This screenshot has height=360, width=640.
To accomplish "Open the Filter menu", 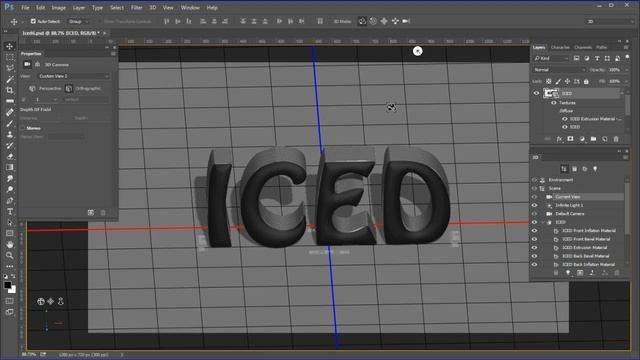I will pos(136,8).
